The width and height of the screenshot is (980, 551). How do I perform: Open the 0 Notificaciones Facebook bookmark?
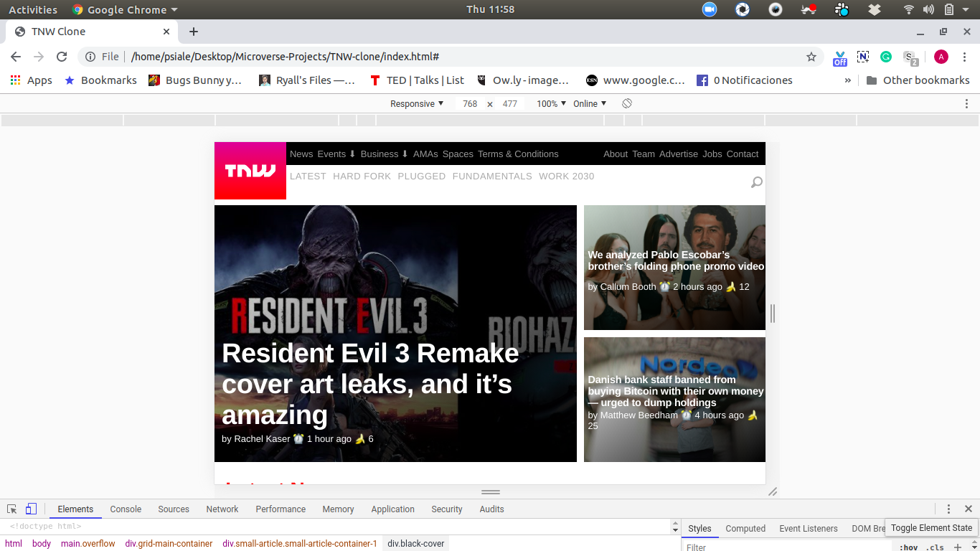point(745,80)
